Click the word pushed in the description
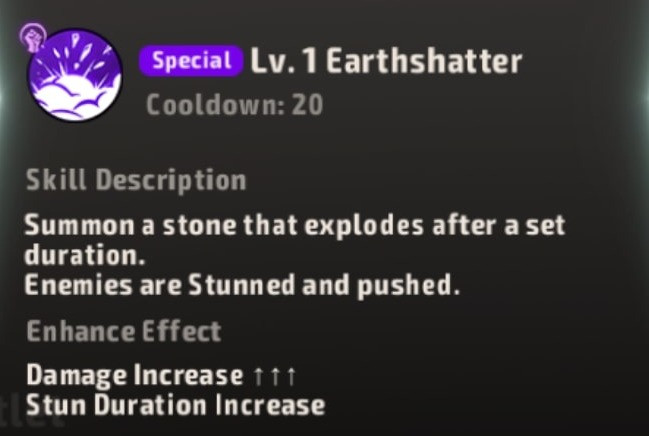This screenshot has height=436, width=649. point(408,285)
